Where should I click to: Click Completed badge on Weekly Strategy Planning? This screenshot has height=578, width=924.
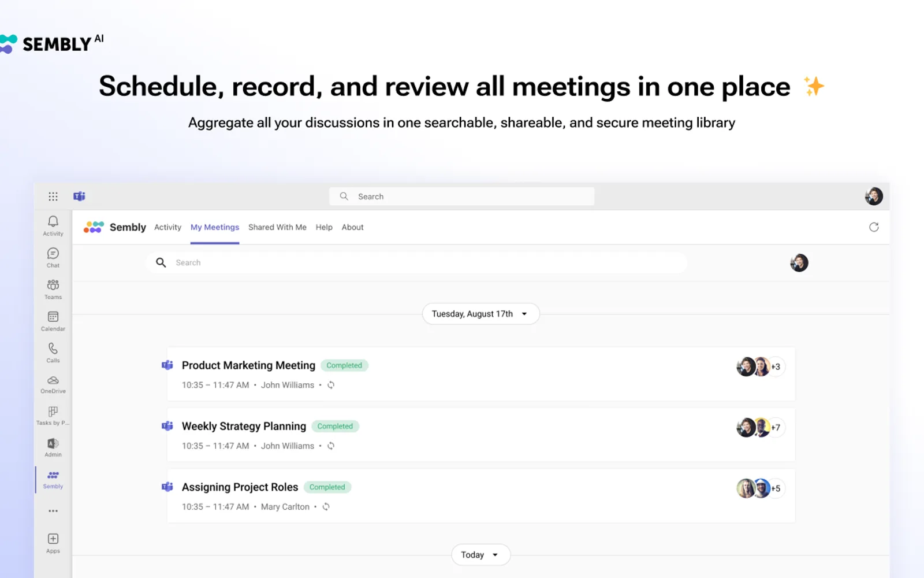point(335,426)
